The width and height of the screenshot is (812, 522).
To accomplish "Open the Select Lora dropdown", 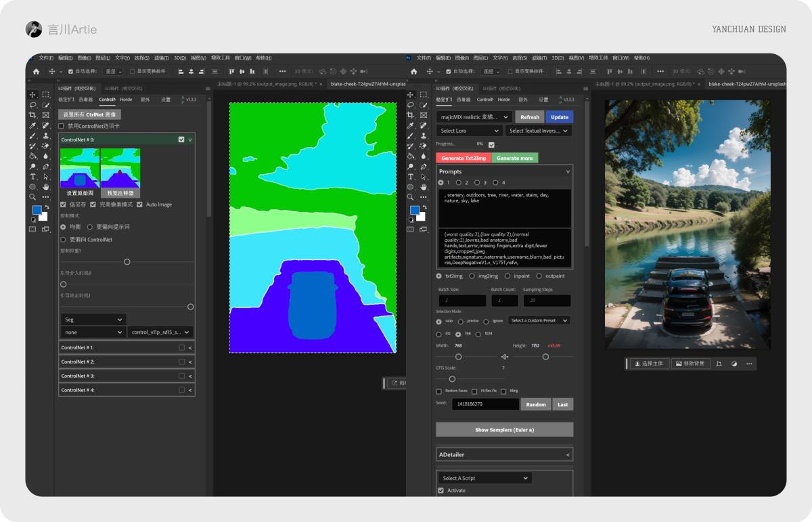I will [469, 131].
